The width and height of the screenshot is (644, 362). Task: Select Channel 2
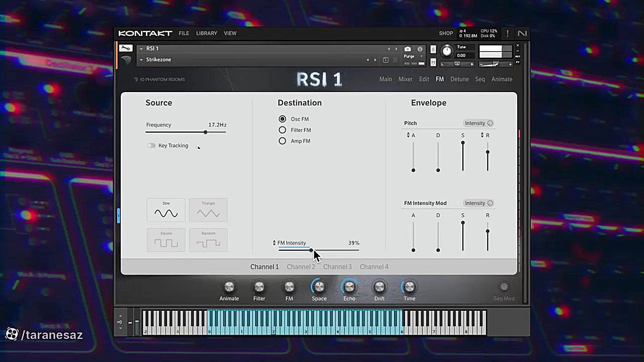point(301,267)
